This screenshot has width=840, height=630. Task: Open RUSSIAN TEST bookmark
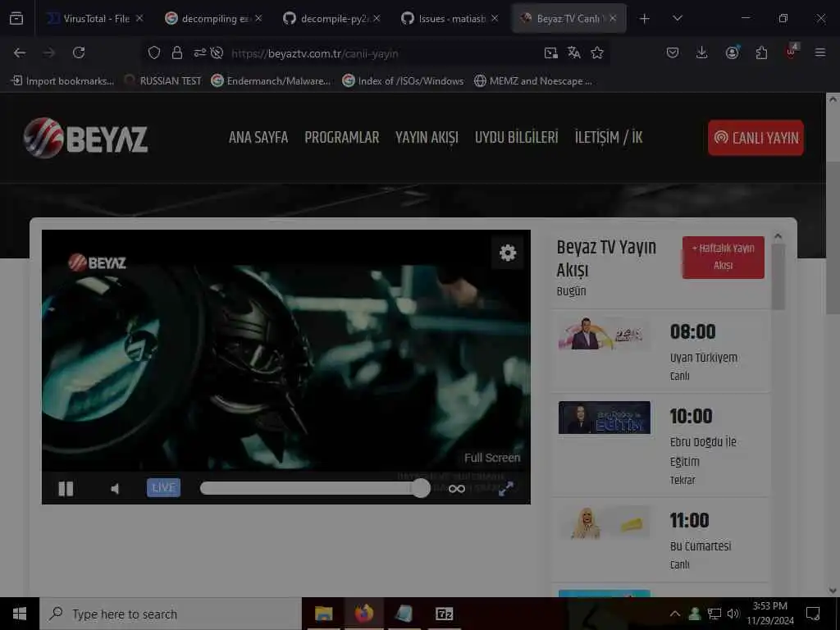tap(163, 81)
